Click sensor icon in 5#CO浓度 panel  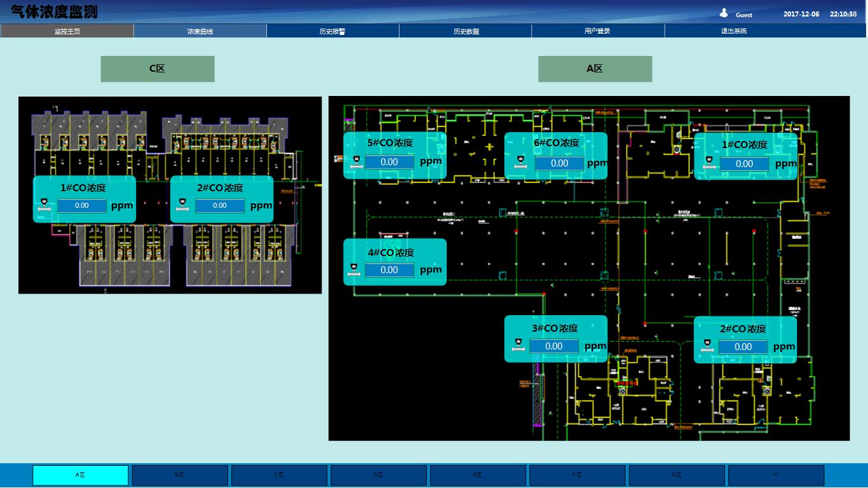tap(355, 161)
